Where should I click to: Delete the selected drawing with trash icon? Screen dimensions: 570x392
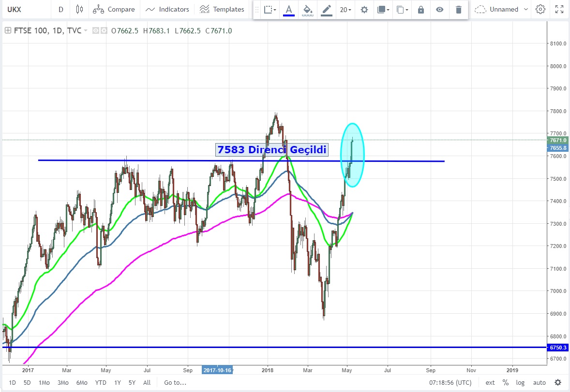click(459, 9)
